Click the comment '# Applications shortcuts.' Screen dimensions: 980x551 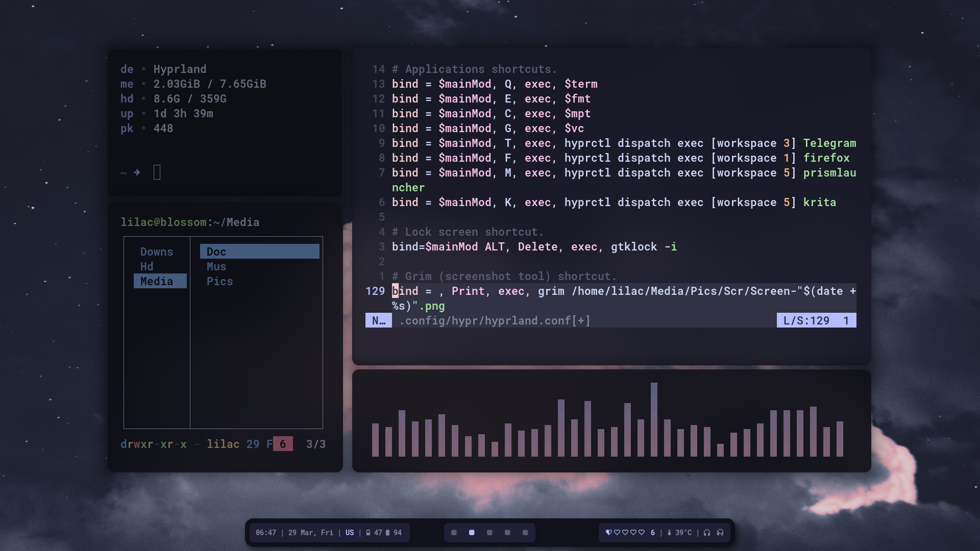(475, 69)
